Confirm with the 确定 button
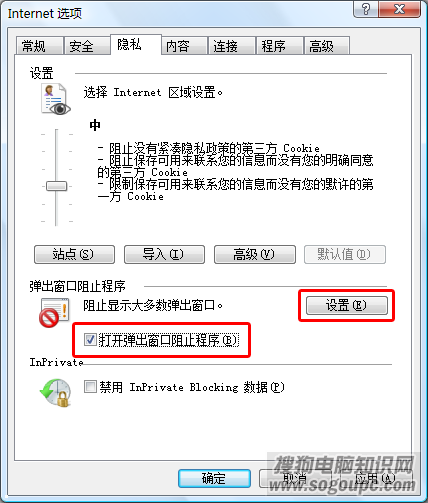The width and height of the screenshot is (428, 503). [x=214, y=478]
